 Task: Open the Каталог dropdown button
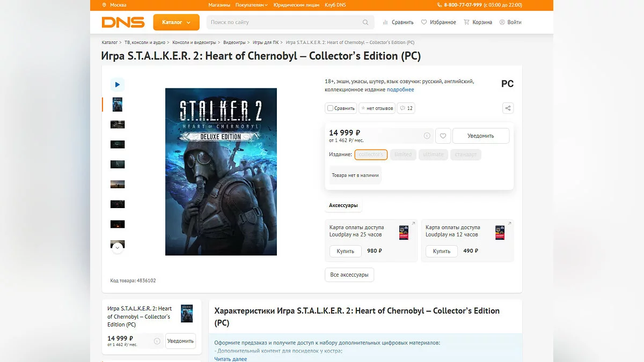(x=177, y=23)
